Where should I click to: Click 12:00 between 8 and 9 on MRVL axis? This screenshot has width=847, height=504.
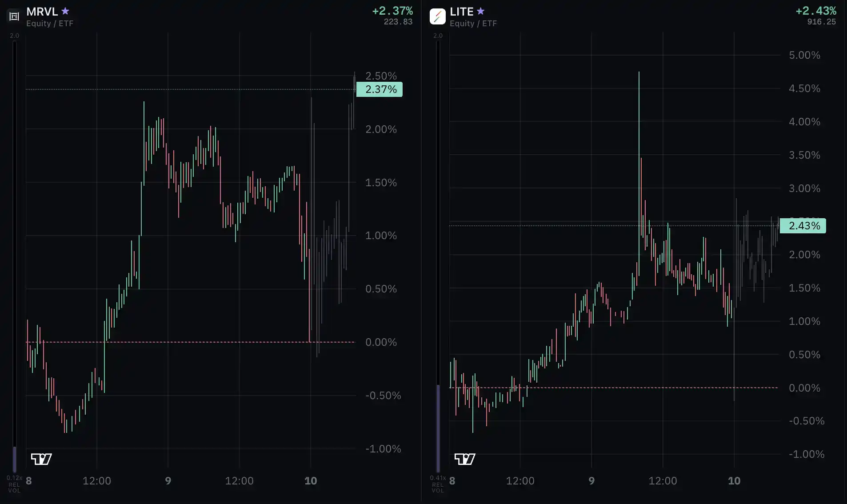[97, 481]
